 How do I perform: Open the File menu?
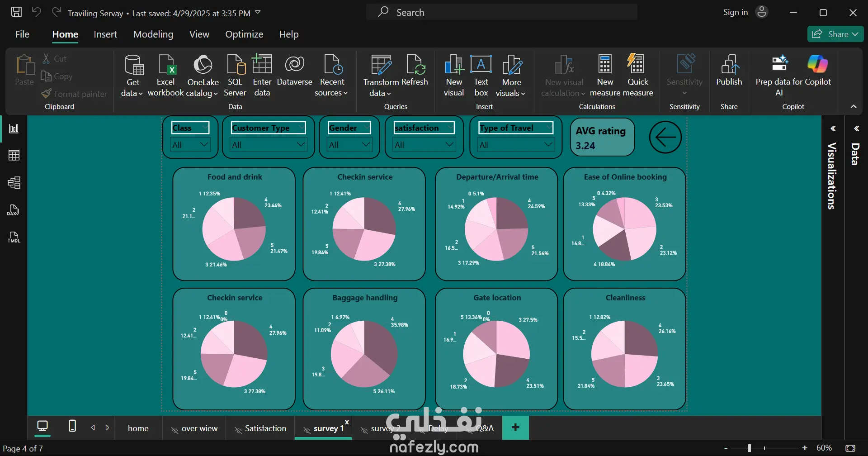22,34
